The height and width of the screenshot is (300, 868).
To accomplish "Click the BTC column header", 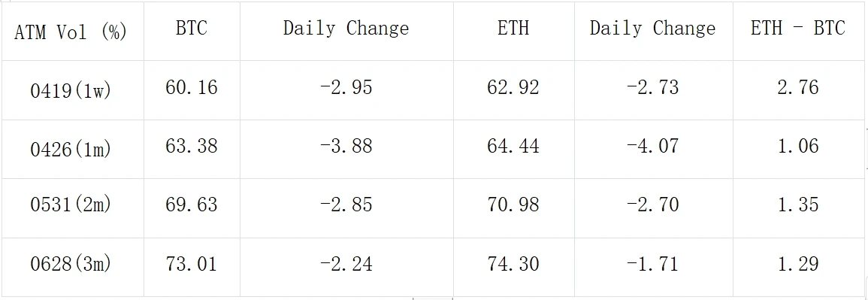I will [x=192, y=31].
